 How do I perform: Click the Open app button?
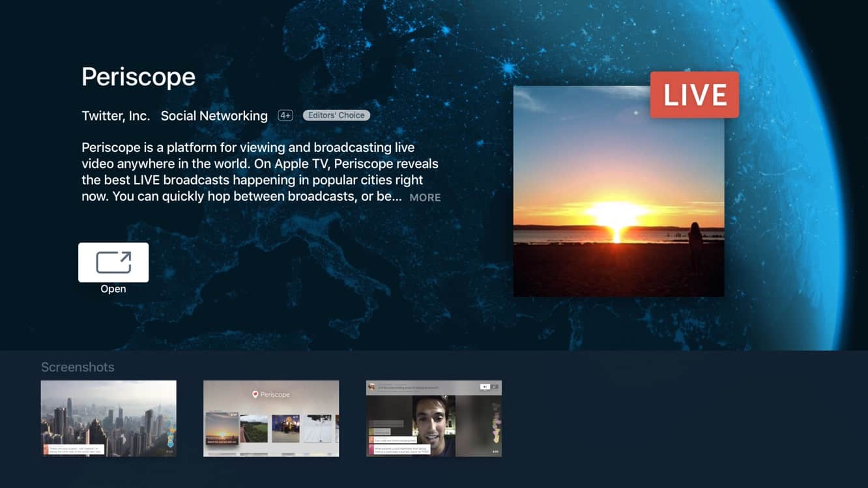coord(113,262)
